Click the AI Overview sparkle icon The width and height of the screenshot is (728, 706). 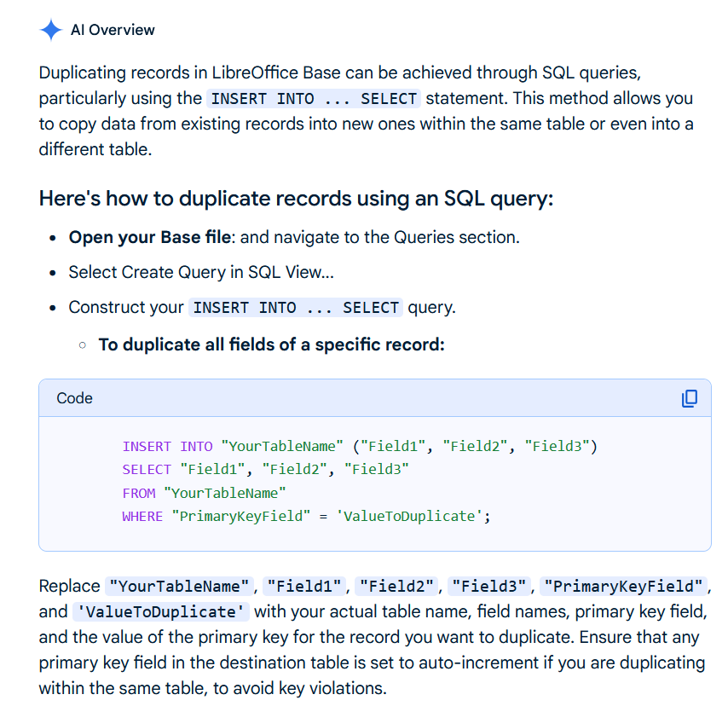(50, 30)
